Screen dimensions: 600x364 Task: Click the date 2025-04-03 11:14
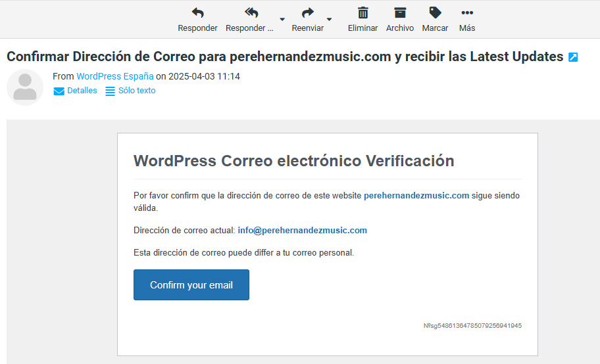pyautogui.click(x=205, y=76)
